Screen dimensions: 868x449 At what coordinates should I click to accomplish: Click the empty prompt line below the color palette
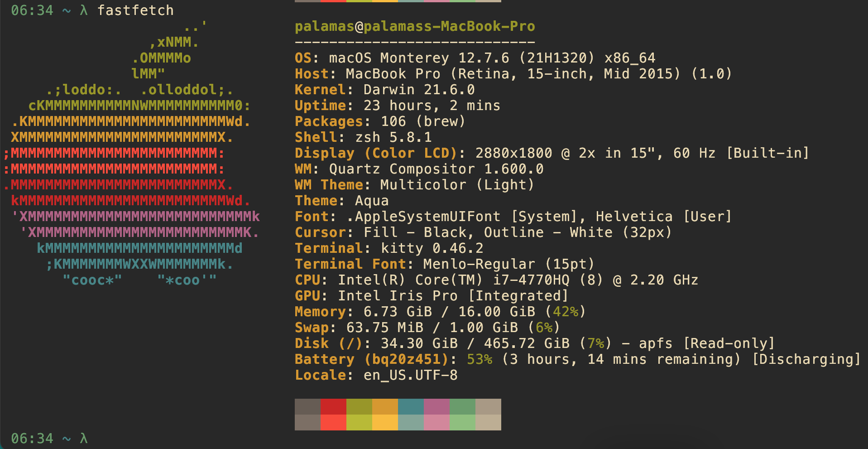coord(49,438)
